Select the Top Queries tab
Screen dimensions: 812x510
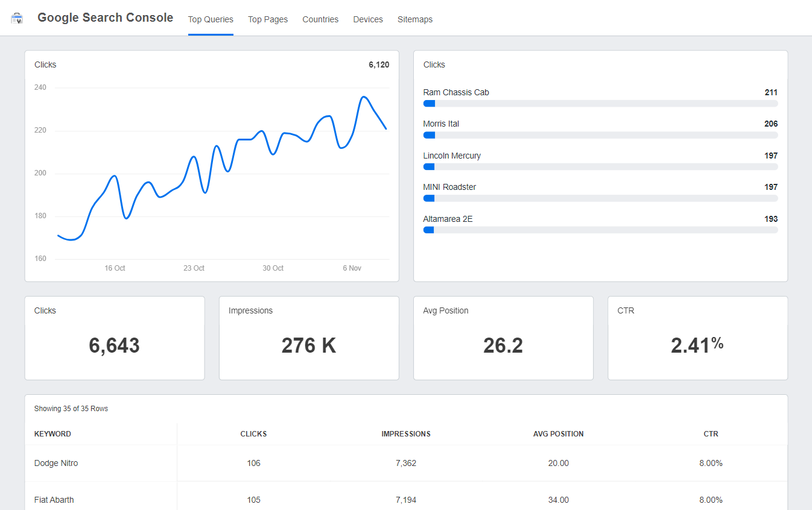tap(211, 19)
